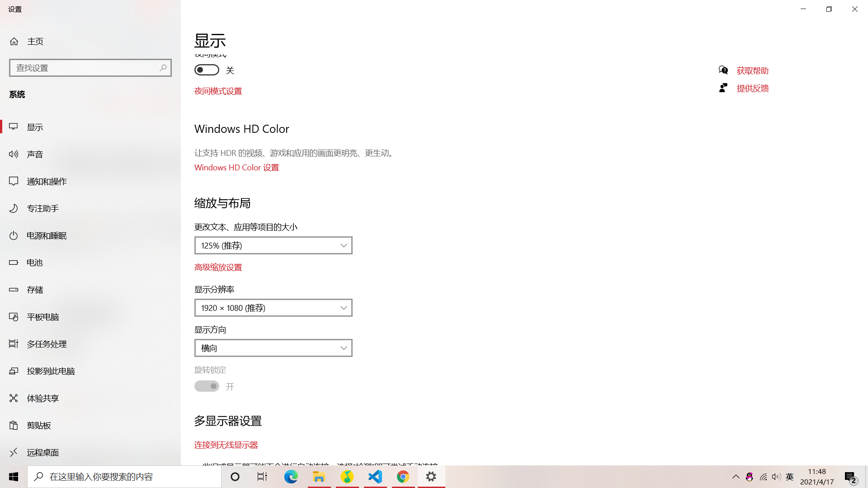868x488 pixels.
Task: Go to 主页 (Home) in the sidebar
Action: coord(35,41)
